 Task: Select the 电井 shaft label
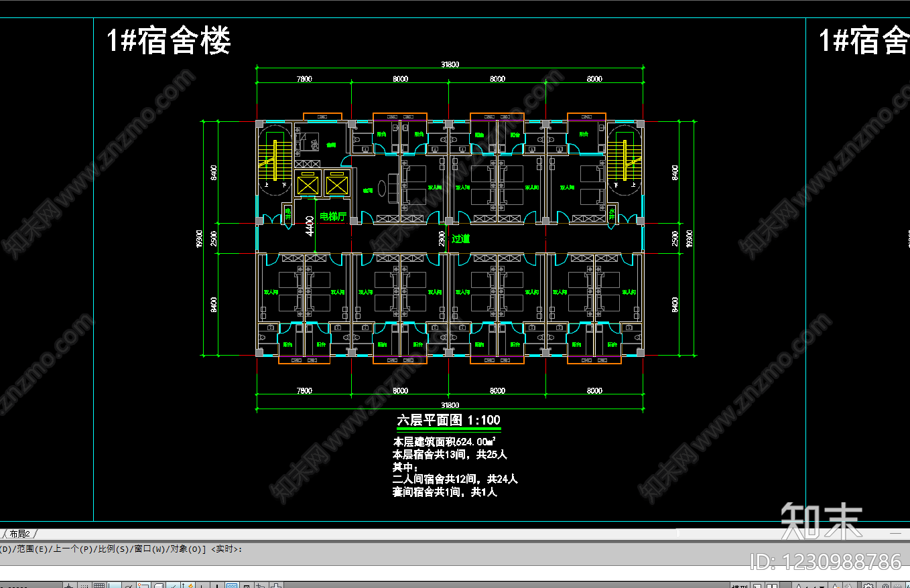(288, 214)
